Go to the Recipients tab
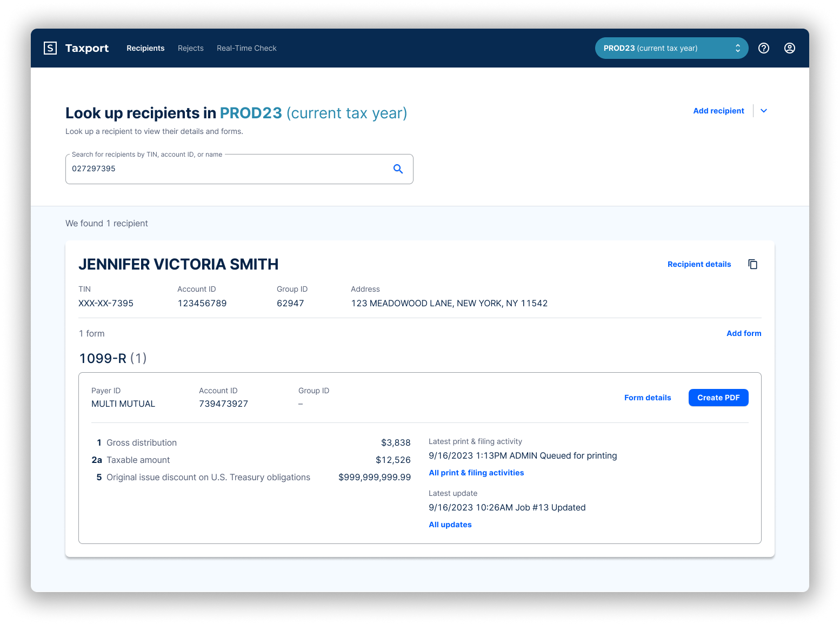This screenshot has height=625, width=840. 145,48
